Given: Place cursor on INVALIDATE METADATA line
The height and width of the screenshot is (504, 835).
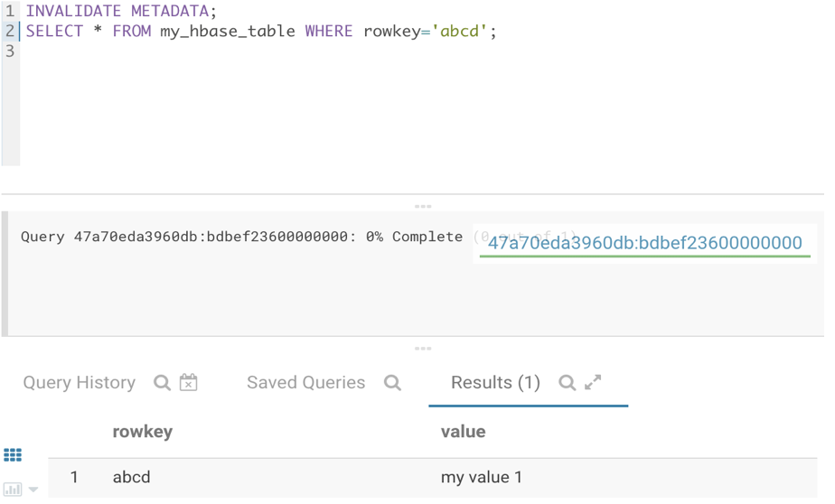Looking at the screenshot, I should click(121, 11).
